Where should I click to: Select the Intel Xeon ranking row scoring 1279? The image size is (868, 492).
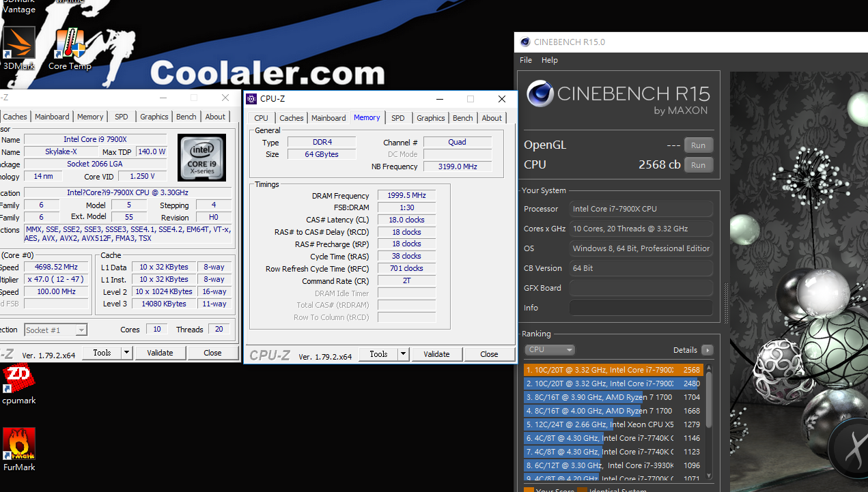click(x=613, y=424)
